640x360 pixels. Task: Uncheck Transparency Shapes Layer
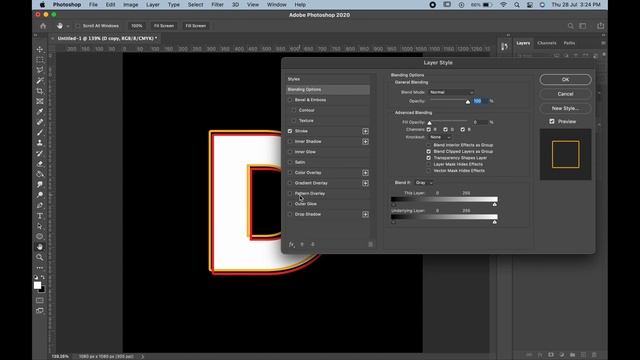pyautogui.click(x=429, y=158)
